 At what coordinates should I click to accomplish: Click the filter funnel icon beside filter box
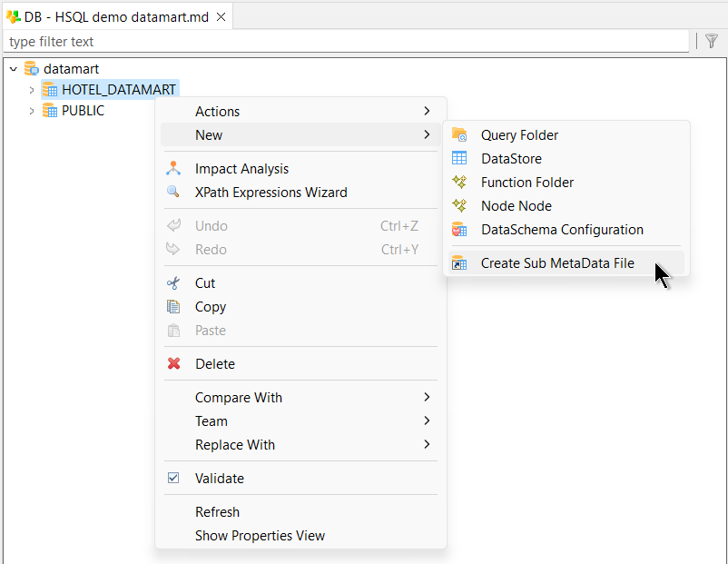712,41
